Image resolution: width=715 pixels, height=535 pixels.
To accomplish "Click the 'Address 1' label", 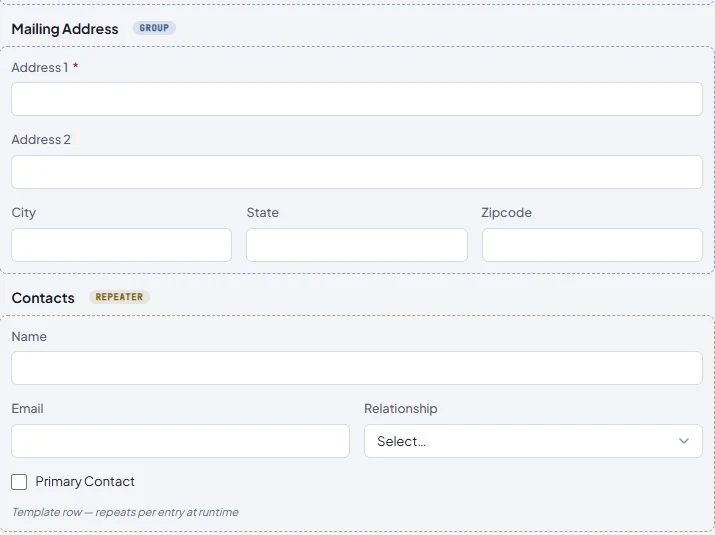I will pyautogui.click(x=40, y=68).
